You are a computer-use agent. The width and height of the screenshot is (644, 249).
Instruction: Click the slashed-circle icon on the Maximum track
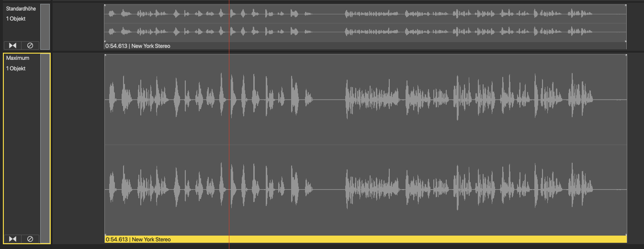coord(30,239)
